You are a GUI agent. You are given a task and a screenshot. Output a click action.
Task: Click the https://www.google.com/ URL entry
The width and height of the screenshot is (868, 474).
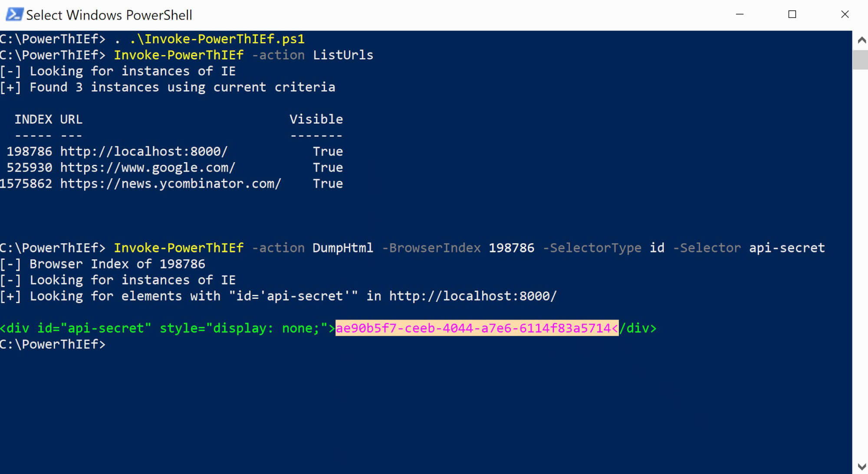[x=148, y=167]
